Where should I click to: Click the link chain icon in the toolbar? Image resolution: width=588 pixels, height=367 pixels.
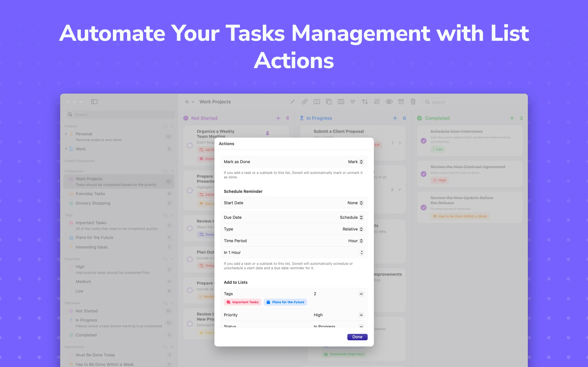click(x=305, y=102)
